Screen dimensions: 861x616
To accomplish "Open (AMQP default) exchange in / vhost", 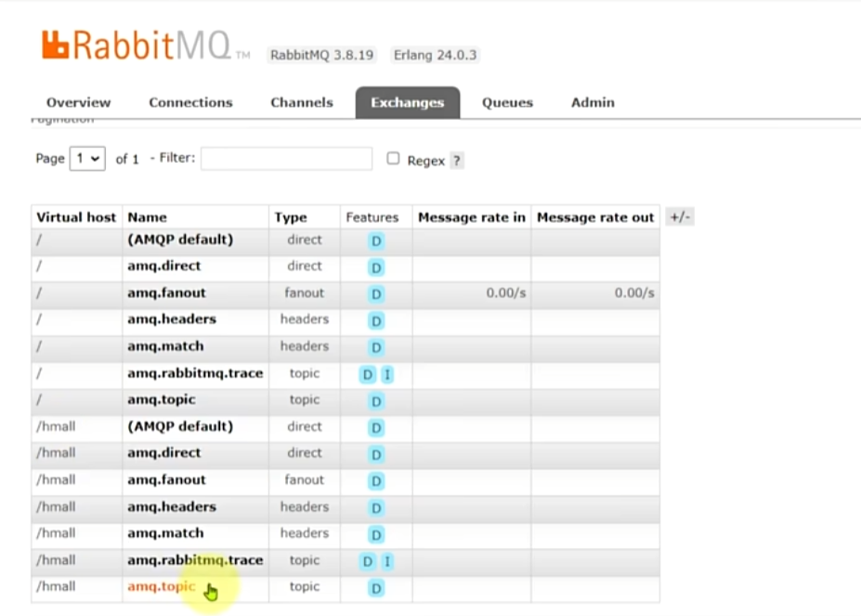I will click(180, 240).
